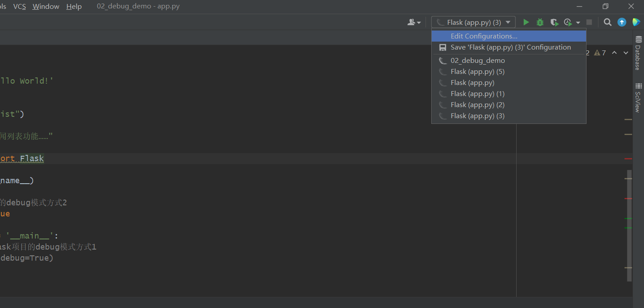This screenshot has height=308, width=644.
Task: Choose Edit Configurations... from the dropdown
Action: (509, 36)
